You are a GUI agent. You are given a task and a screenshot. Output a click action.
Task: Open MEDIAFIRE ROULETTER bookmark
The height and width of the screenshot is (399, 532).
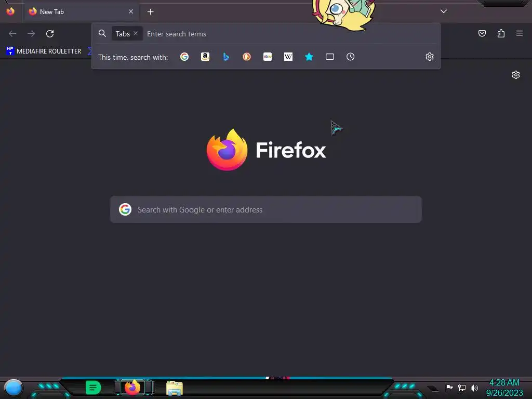(44, 51)
